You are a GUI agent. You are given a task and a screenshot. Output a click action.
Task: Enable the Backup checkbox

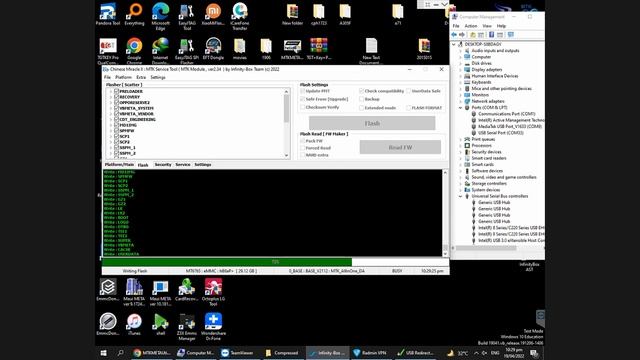point(361,99)
